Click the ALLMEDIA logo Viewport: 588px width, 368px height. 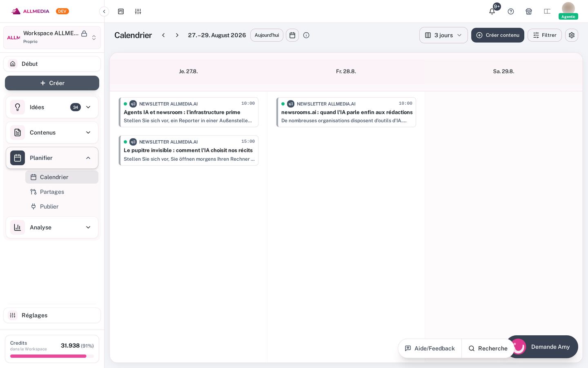(31, 11)
